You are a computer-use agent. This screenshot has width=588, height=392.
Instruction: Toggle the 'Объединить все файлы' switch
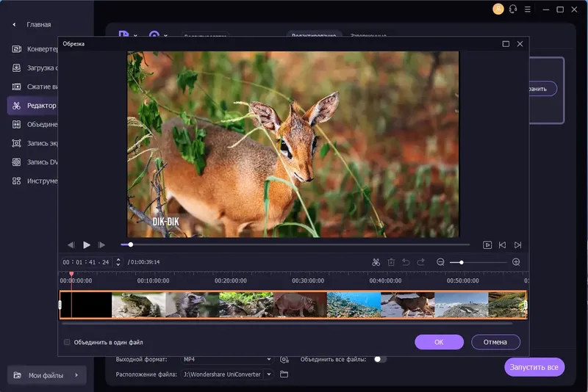pos(380,359)
